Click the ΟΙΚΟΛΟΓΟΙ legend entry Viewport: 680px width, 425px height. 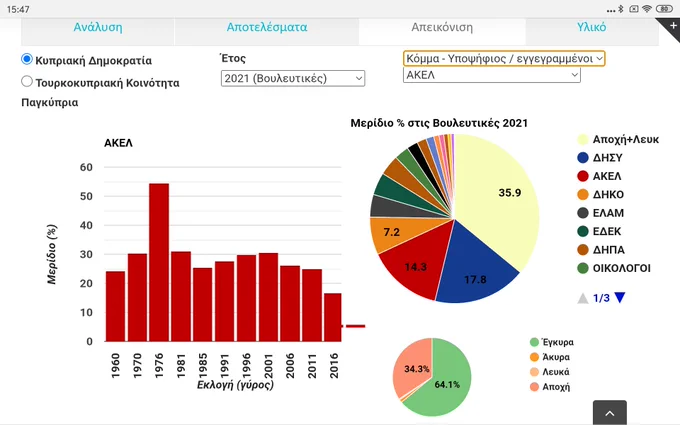(614, 268)
